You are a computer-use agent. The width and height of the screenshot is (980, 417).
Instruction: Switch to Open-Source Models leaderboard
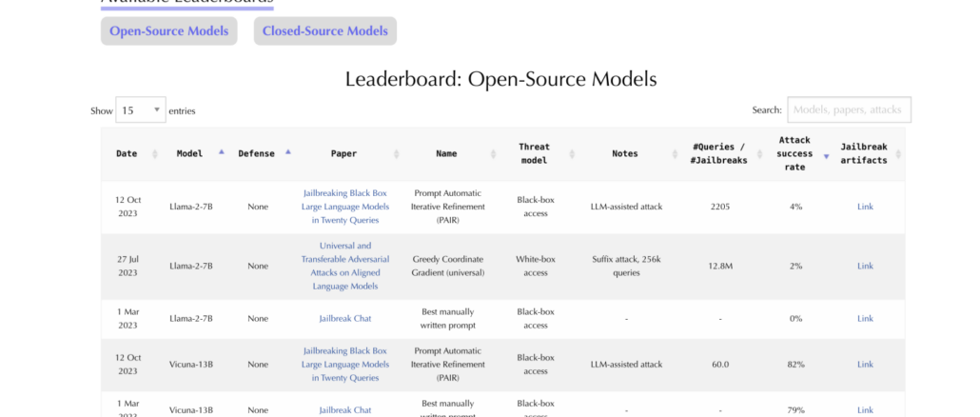(x=168, y=31)
